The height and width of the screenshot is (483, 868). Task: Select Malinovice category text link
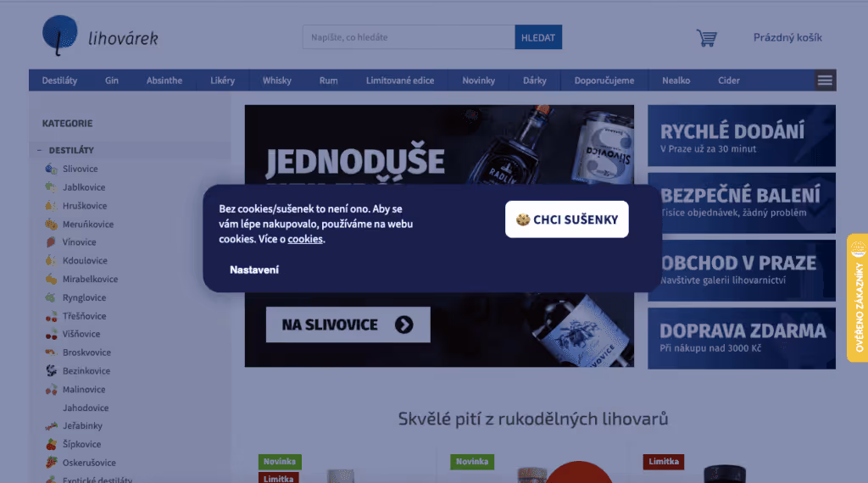click(x=84, y=389)
